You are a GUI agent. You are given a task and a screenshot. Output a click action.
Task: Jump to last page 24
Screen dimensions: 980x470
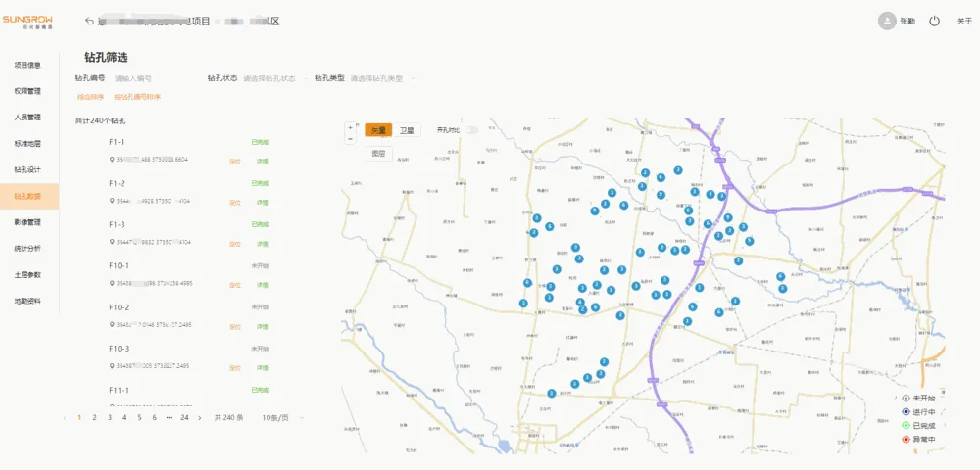[x=184, y=417]
